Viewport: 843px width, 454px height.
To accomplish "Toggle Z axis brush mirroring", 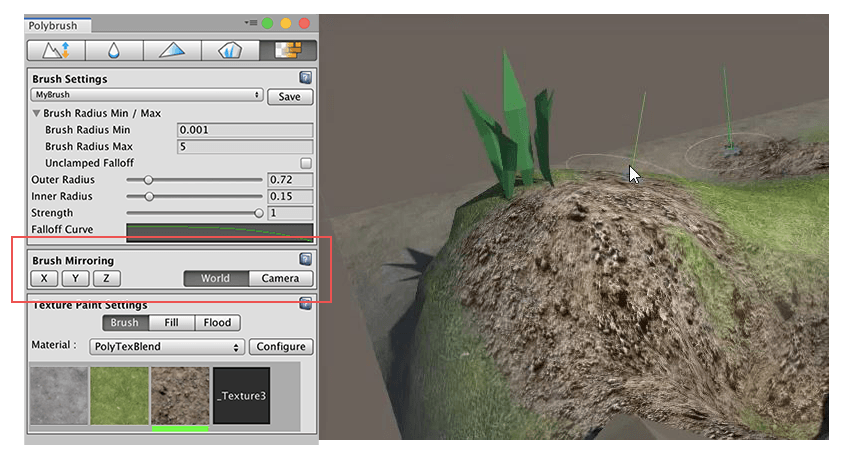I will click(105, 279).
